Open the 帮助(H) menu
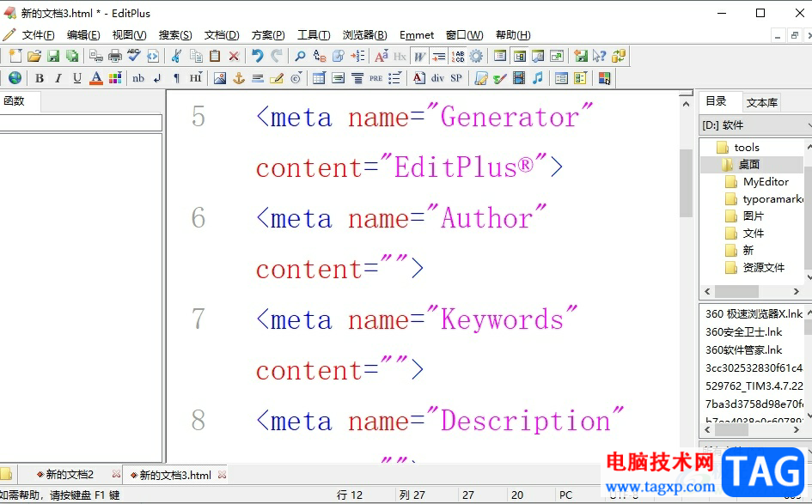The height and width of the screenshot is (504, 812). [513, 34]
